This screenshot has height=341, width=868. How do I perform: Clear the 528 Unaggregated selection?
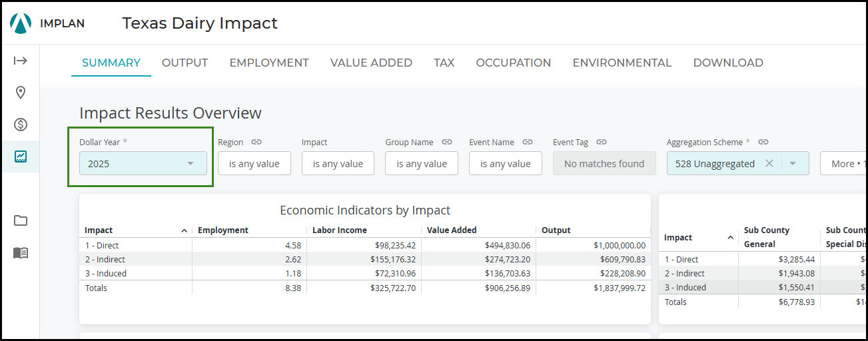(x=769, y=163)
